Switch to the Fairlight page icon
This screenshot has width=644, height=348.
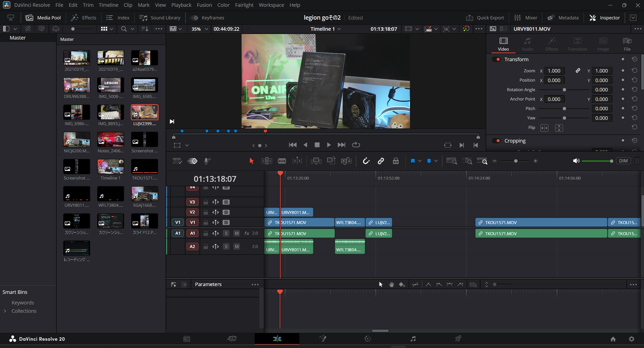(x=413, y=339)
